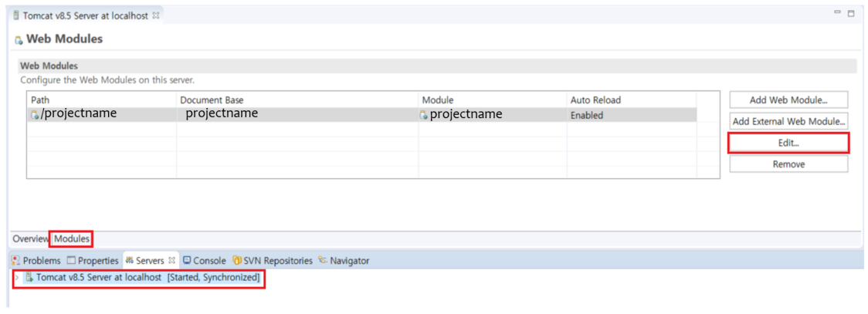Click the Tomcat server icon in Servers view
Screen dimensions: 868x314
click(x=29, y=278)
